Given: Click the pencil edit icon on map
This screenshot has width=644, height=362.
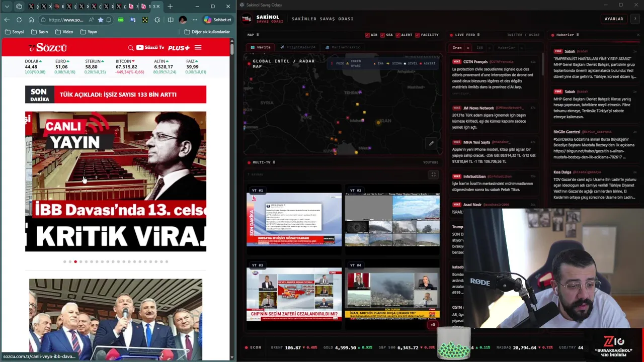Looking at the screenshot, I should click(431, 143).
